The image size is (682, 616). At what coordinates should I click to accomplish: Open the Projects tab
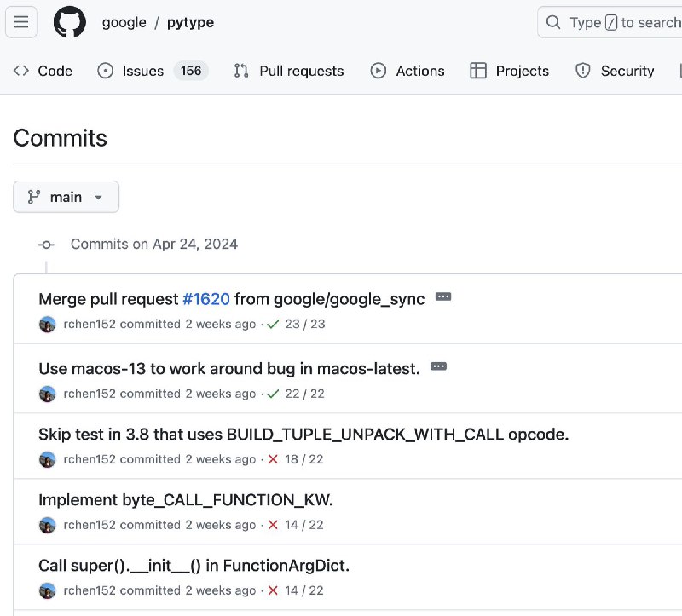[510, 71]
